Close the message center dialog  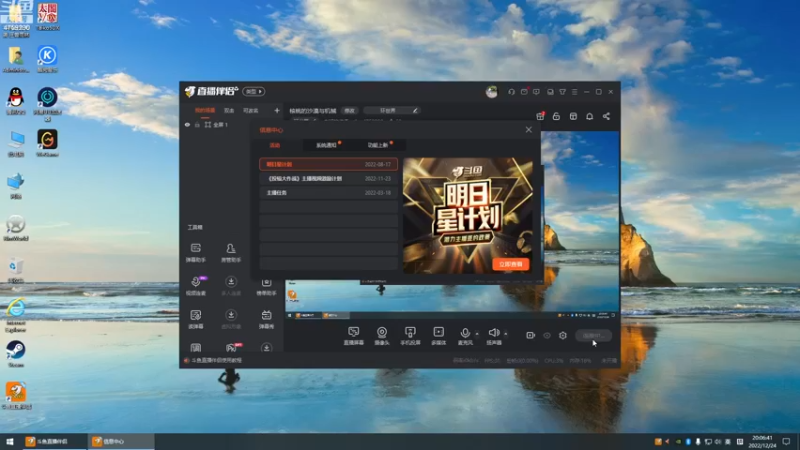point(529,130)
